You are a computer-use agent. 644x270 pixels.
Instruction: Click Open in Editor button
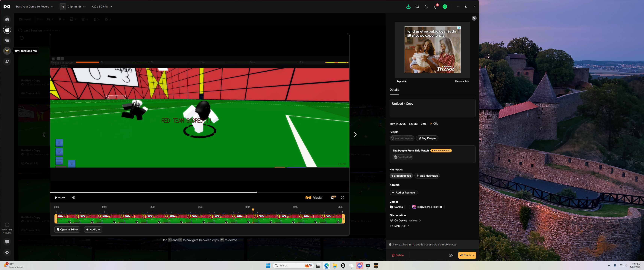point(67,229)
